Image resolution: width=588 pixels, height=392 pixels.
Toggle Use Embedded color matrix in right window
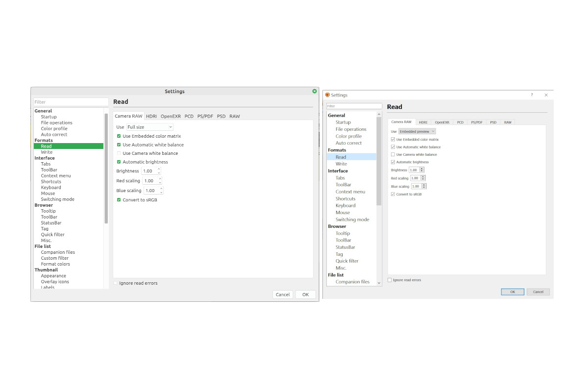pyautogui.click(x=393, y=140)
